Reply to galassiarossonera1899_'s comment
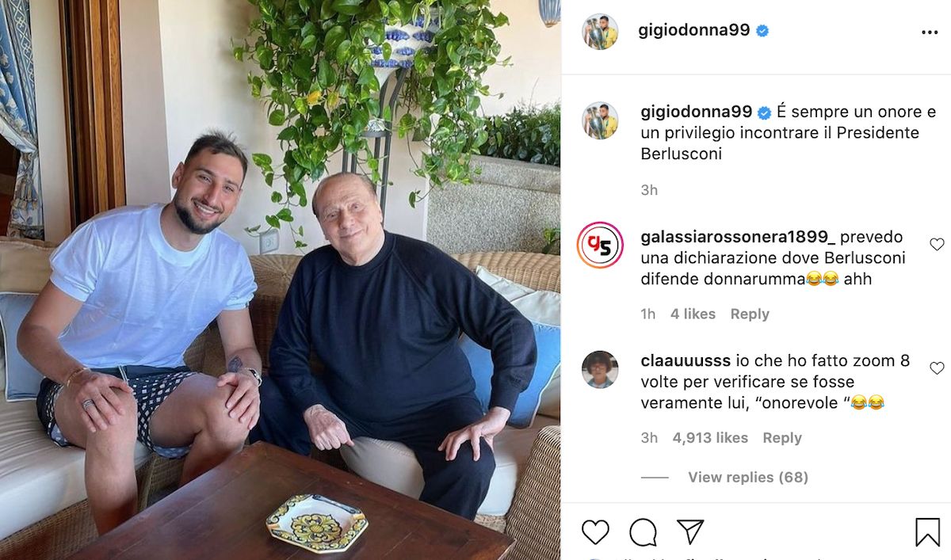Screen dimensions: 951x560 click(750, 314)
